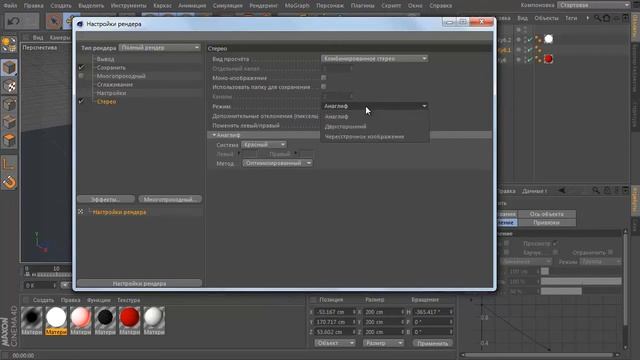Click the Ось объекта button

pos(547,214)
